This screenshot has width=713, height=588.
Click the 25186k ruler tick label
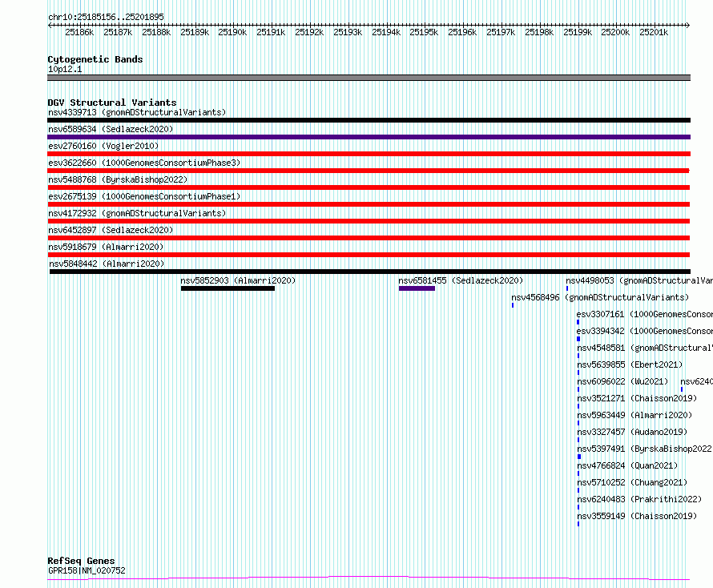(x=79, y=32)
